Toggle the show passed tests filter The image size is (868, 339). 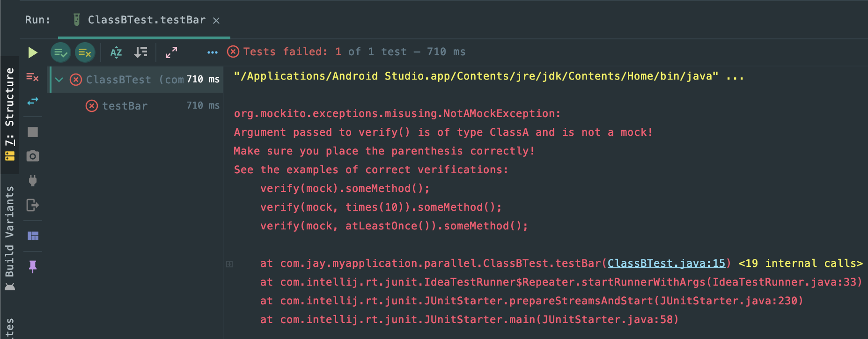pos(60,52)
